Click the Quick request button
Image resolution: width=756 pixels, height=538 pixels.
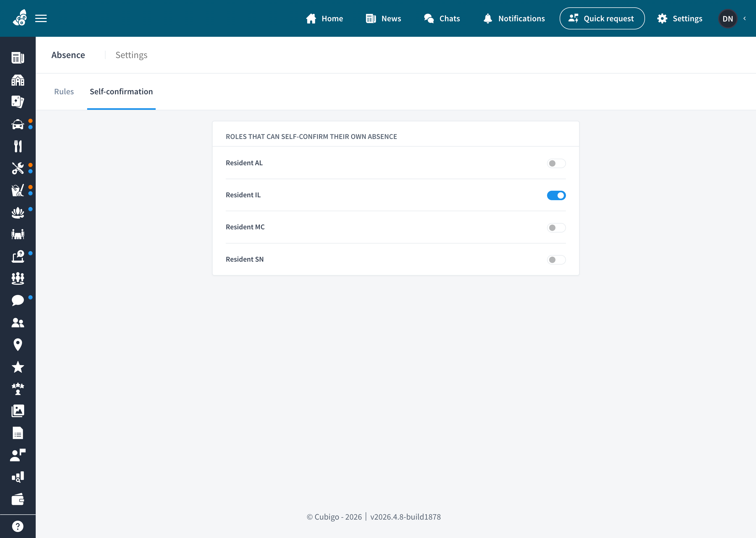(602, 19)
